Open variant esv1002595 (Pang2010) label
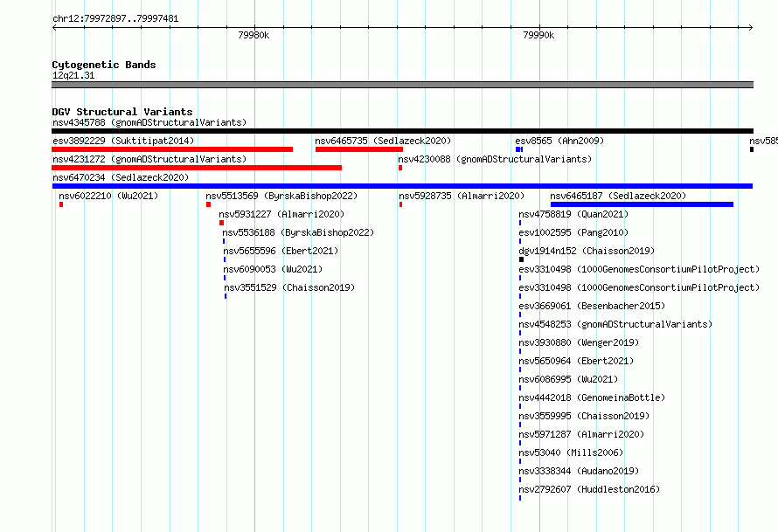This screenshot has width=778, height=532. [x=573, y=232]
